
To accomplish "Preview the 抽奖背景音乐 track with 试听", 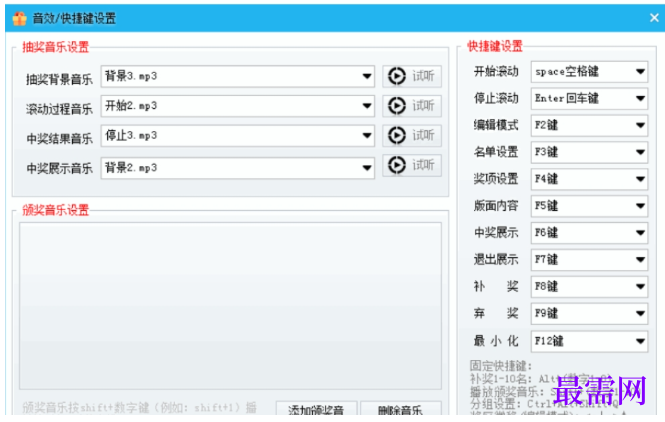I will (412, 76).
